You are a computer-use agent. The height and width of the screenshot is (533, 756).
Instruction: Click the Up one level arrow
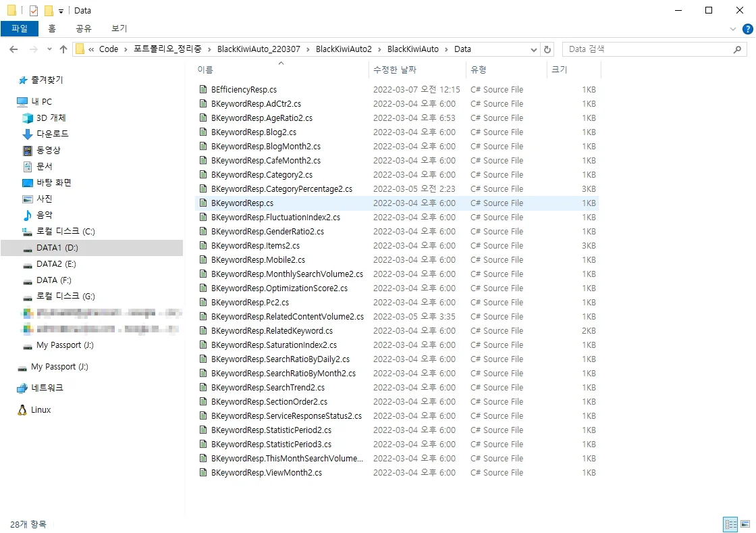click(63, 49)
